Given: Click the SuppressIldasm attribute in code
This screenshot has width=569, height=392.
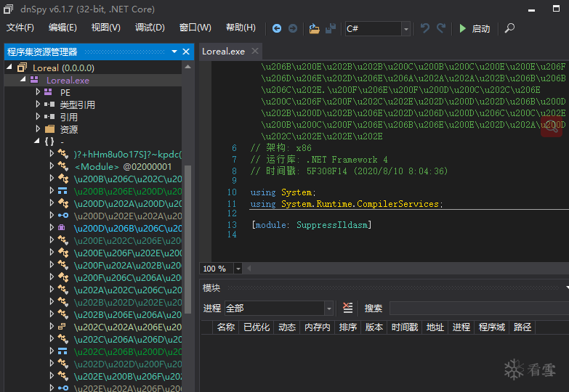Looking at the screenshot, I should [x=332, y=225].
